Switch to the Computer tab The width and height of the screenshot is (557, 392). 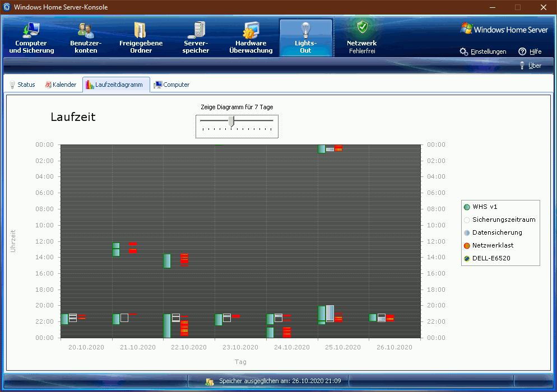coord(172,85)
